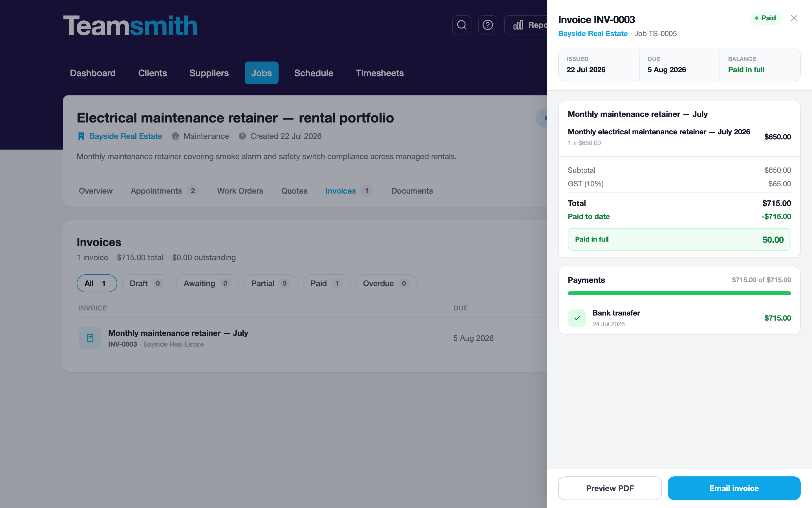Click the green Paid in full $0.00 box
Viewport: 812px width, 508px height.
[679, 239]
